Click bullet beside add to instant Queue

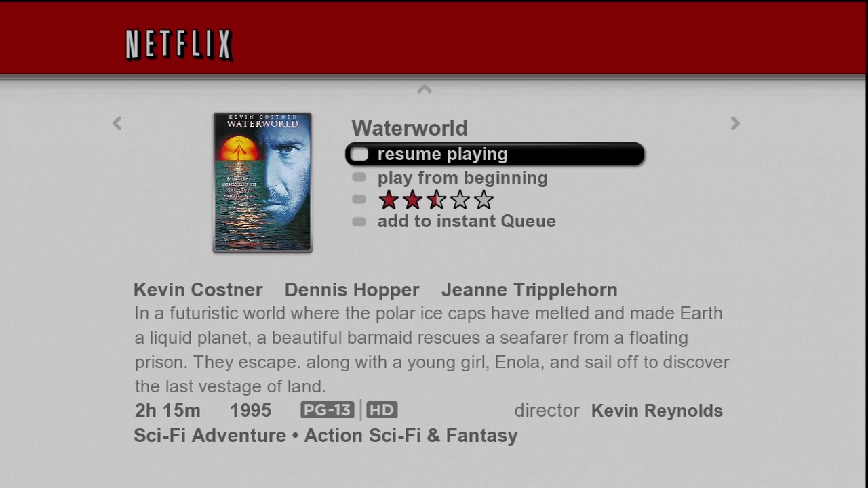tap(359, 222)
